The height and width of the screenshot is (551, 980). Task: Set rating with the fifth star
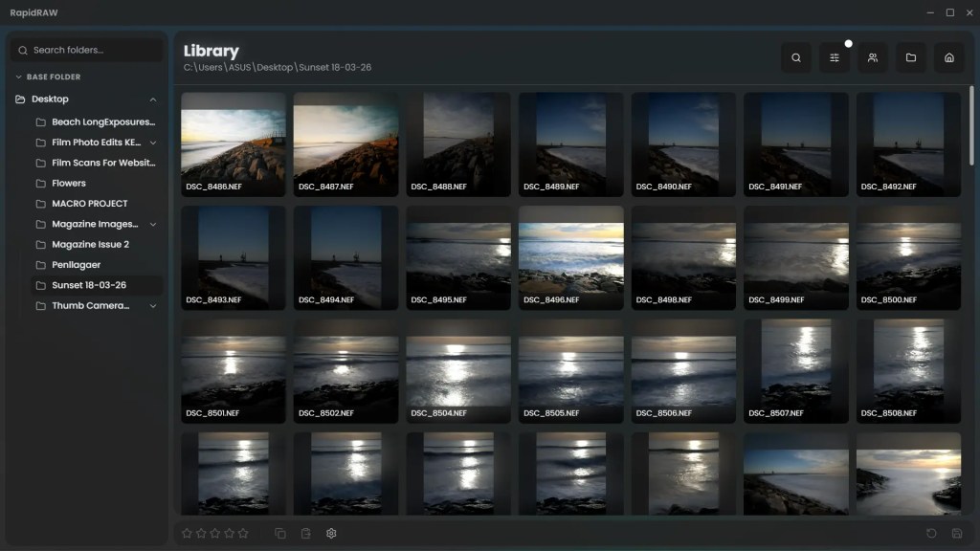click(x=243, y=533)
